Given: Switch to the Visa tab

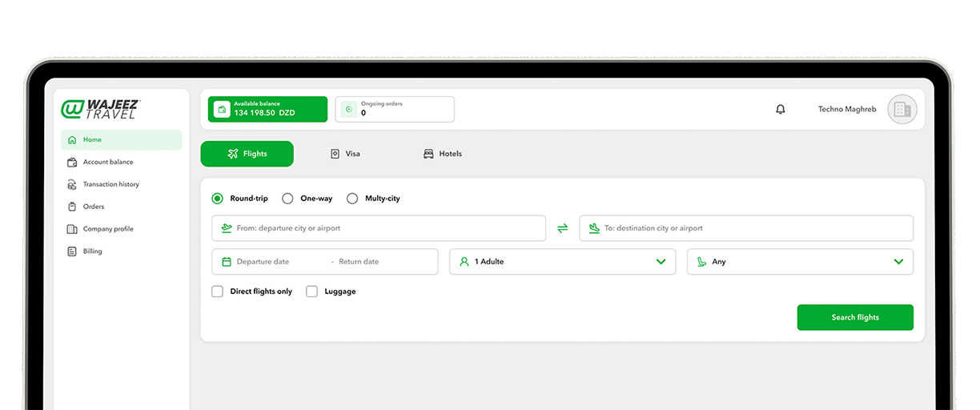Looking at the screenshot, I should pos(346,154).
